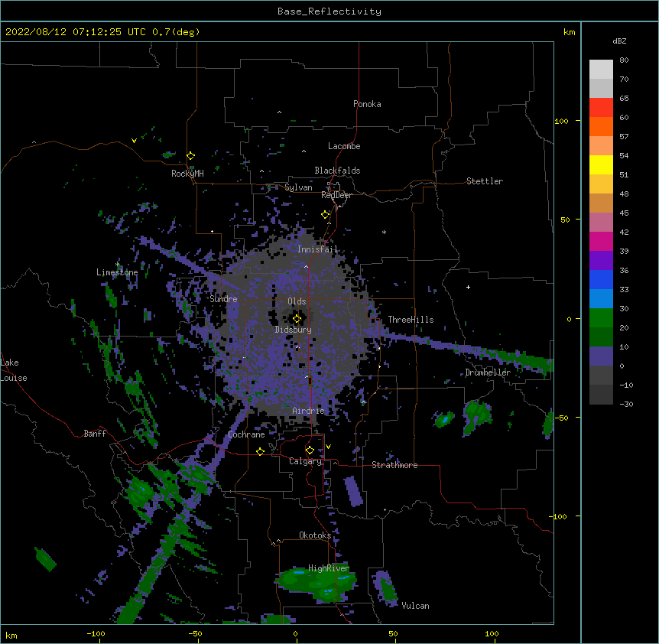Screen dimensions: 659x644
Task: Click the km unit label at top right
Action: tap(570, 32)
